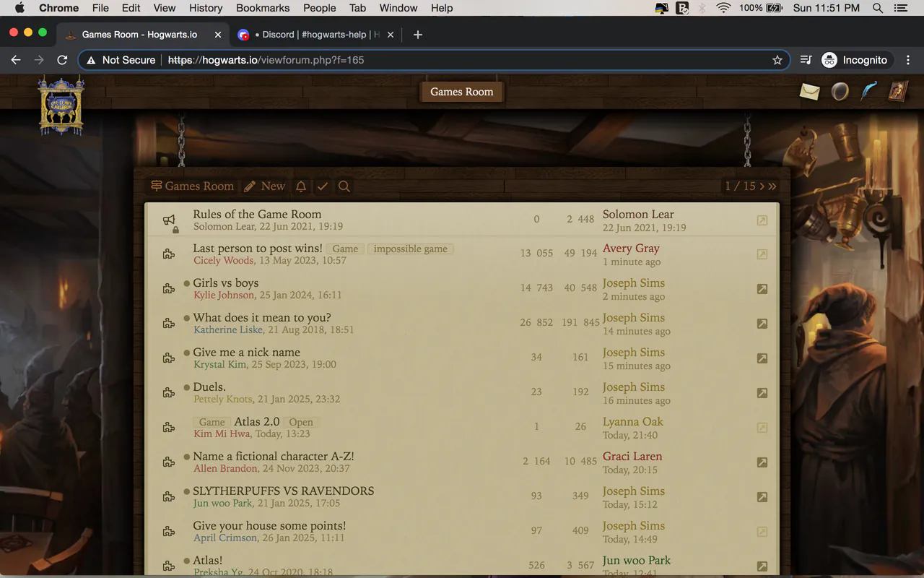
Task: Open the Chrome three-dot menu
Action: coord(909,60)
